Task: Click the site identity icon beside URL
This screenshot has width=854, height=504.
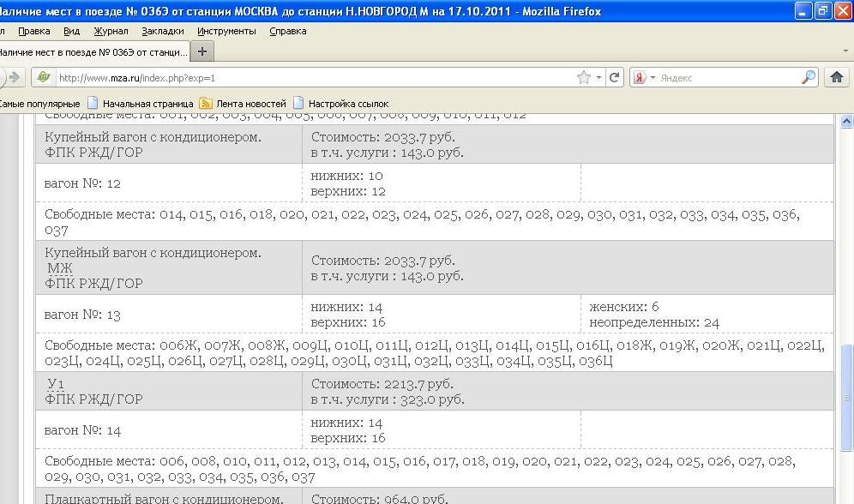Action: click(43, 78)
